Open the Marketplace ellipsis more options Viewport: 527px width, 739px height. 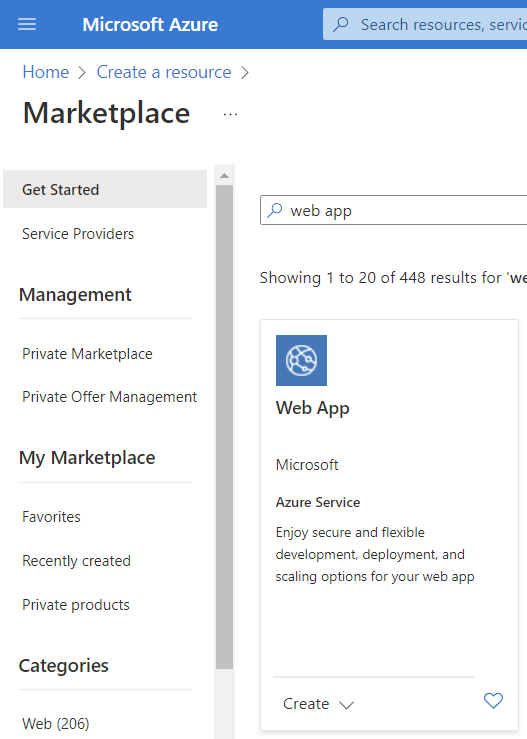click(x=230, y=114)
